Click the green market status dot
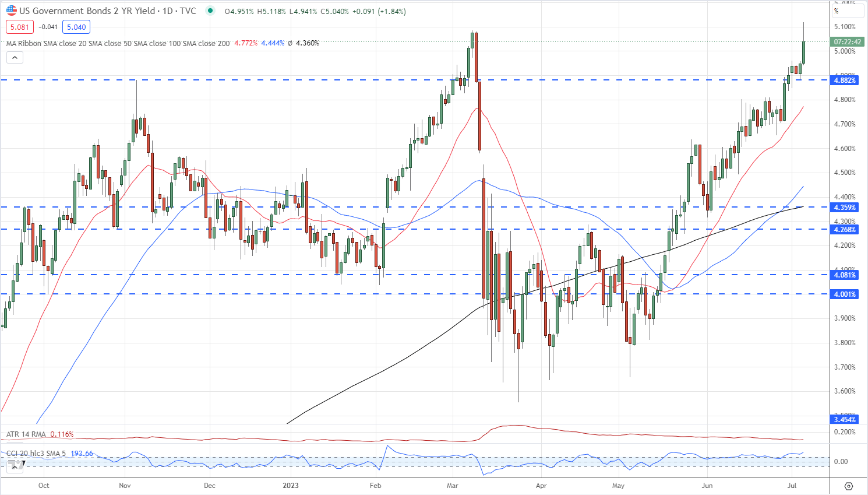The image size is (868, 495). click(x=210, y=11)
